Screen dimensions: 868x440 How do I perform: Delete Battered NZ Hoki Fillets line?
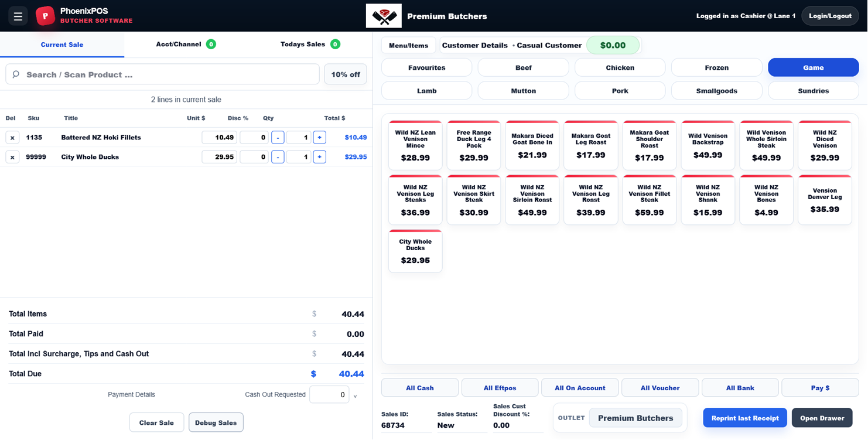(x=12, y=138)
